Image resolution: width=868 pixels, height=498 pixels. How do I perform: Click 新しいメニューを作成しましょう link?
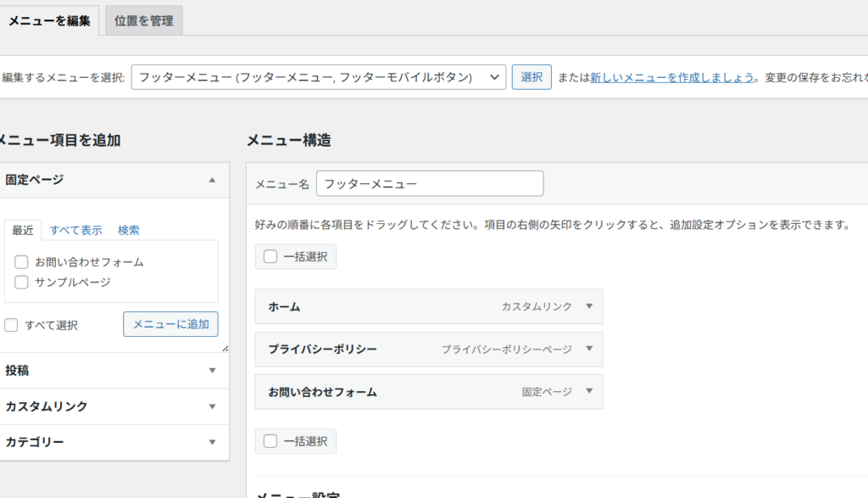click(672, 77)
